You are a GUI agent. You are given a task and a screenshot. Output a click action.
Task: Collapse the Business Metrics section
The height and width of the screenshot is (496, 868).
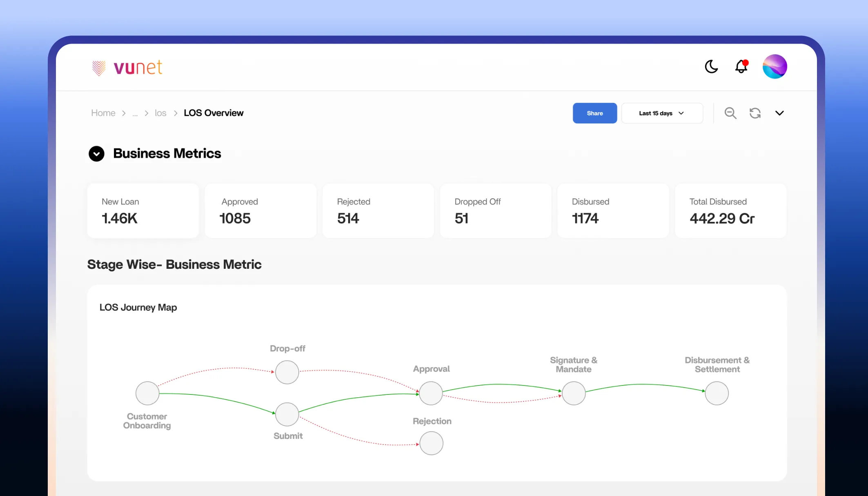click(x=96, y=154)
